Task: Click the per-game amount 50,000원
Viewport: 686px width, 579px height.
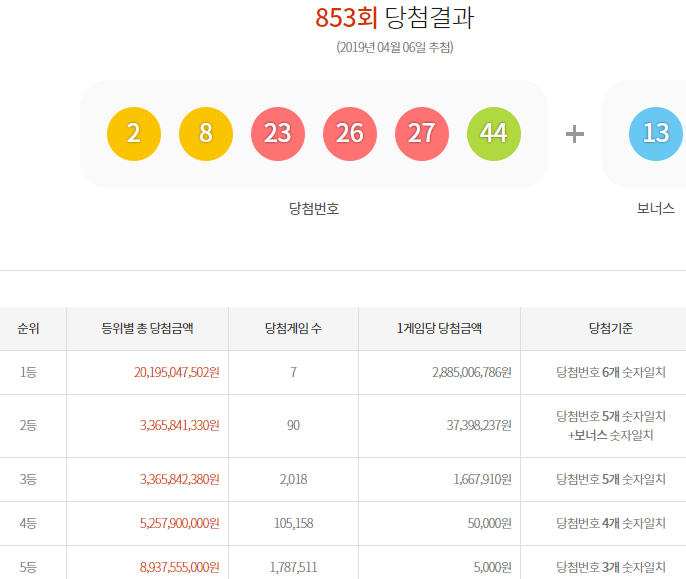Action: (490, 523)
